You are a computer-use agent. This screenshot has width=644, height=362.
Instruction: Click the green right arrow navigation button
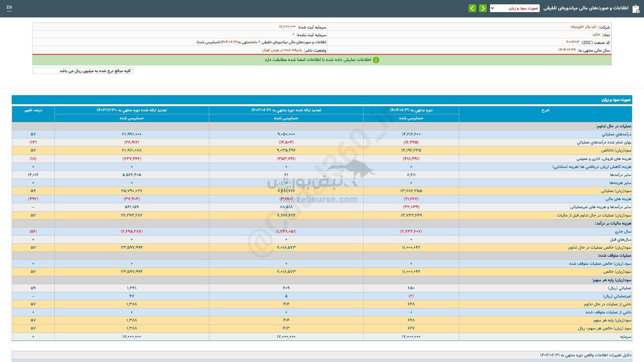(483, 8)
